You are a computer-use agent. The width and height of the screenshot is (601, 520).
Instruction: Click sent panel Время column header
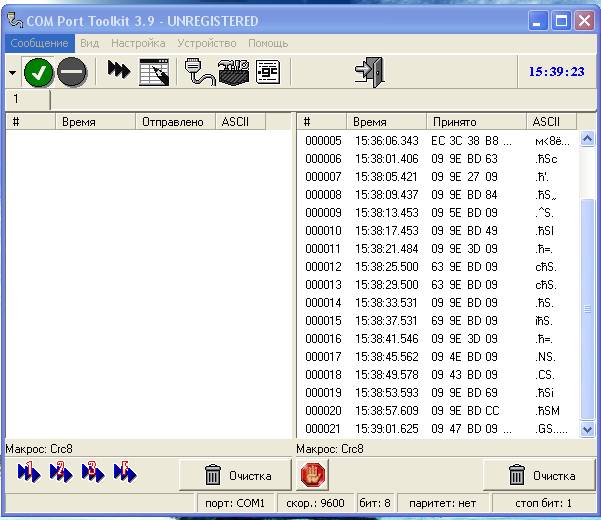(x=95, y=122)
